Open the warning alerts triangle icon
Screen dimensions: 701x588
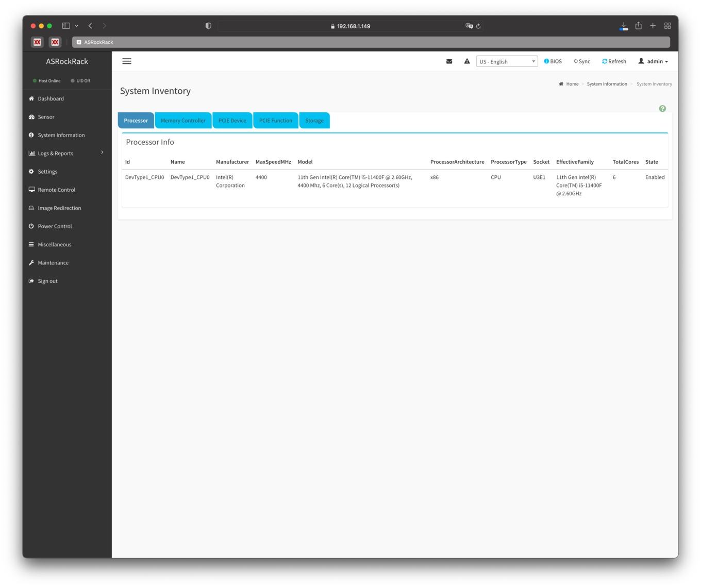click(x=467, y=61)
